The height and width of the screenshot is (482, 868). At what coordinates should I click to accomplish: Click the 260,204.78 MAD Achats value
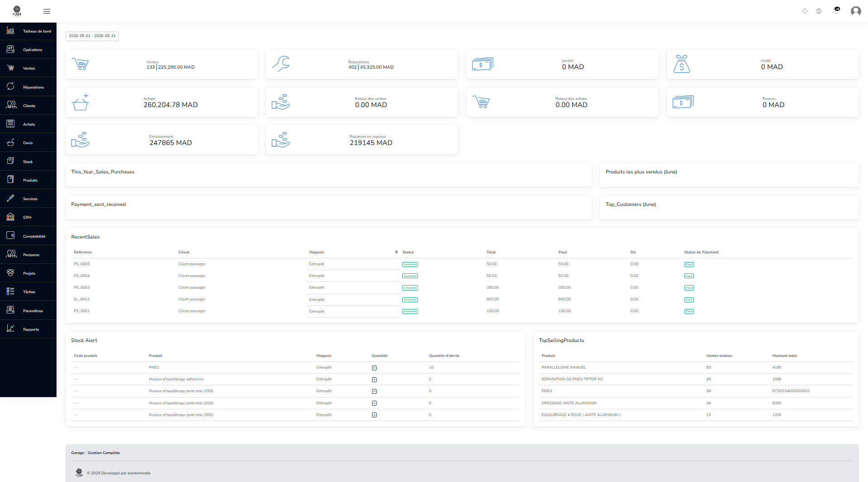coord(170,105)
